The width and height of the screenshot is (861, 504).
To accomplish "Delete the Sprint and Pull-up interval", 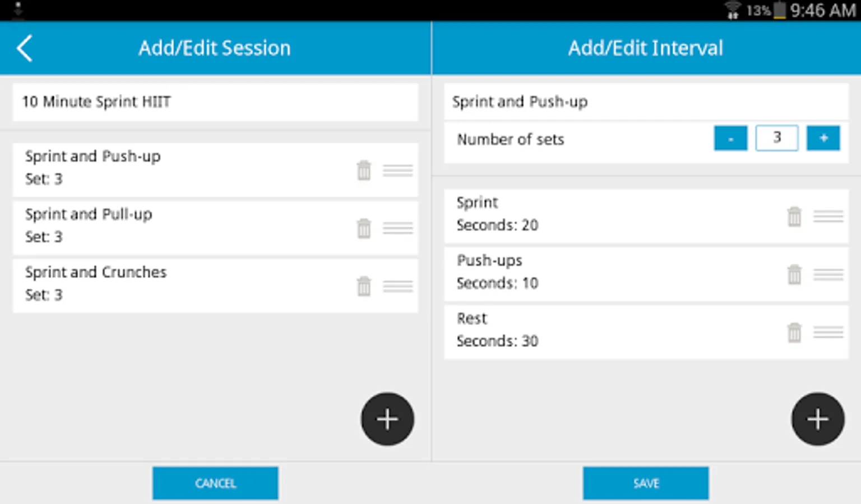I will point(364,228).
